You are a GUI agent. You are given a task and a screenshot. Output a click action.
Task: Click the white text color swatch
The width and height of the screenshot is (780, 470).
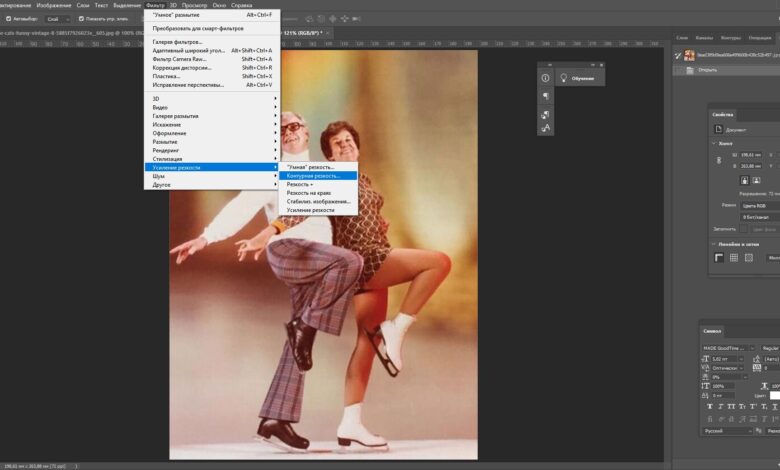tap(775, 395)
